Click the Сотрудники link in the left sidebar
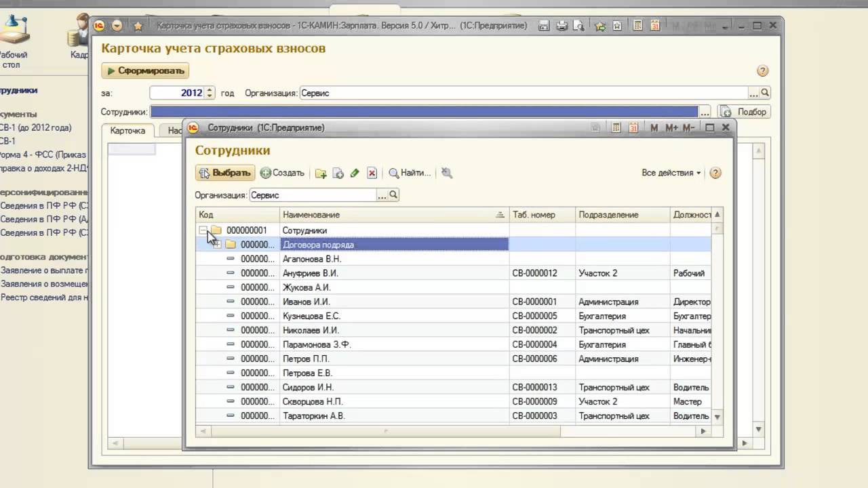The width and height of the screenshot is (868, 488). tap(18, 90)
